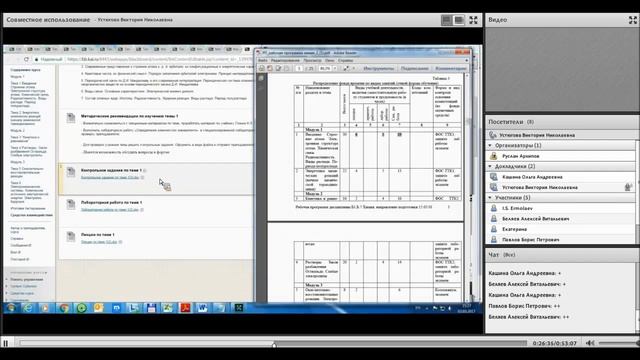Pause the recording playback
640x360 pixels.
[x=6, y=343]
